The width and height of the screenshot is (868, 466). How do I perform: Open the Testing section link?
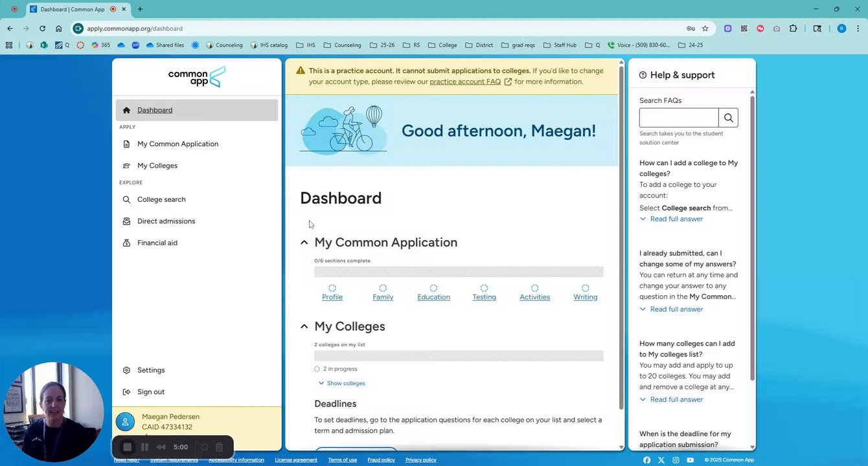484,297
